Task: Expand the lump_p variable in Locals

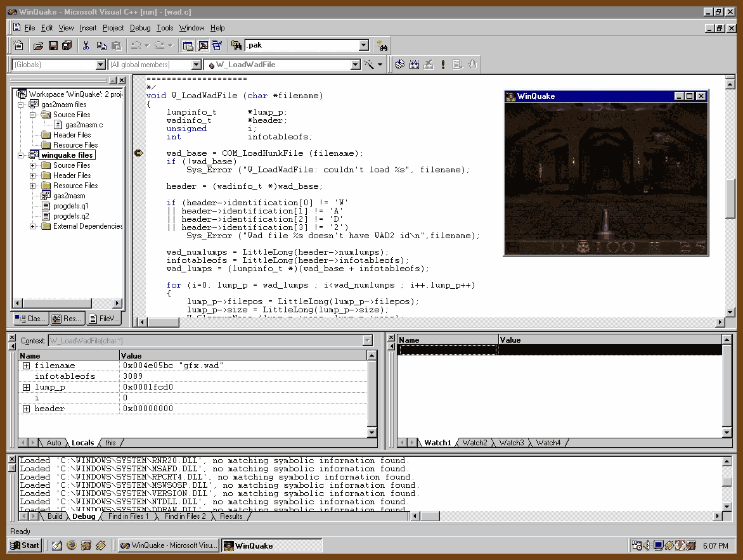Action: [26, 387]
